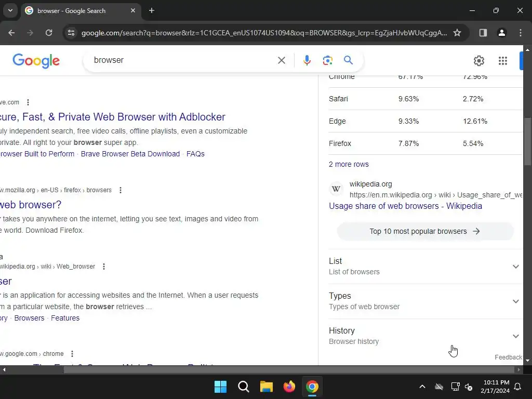Click the Chrome taskbar icon
Viewport: 532px width, 399px height.
click(x=312, y=387)
